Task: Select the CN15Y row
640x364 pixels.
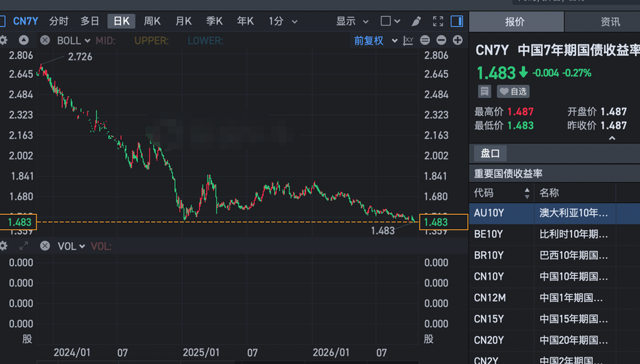Action: point(555,319)
